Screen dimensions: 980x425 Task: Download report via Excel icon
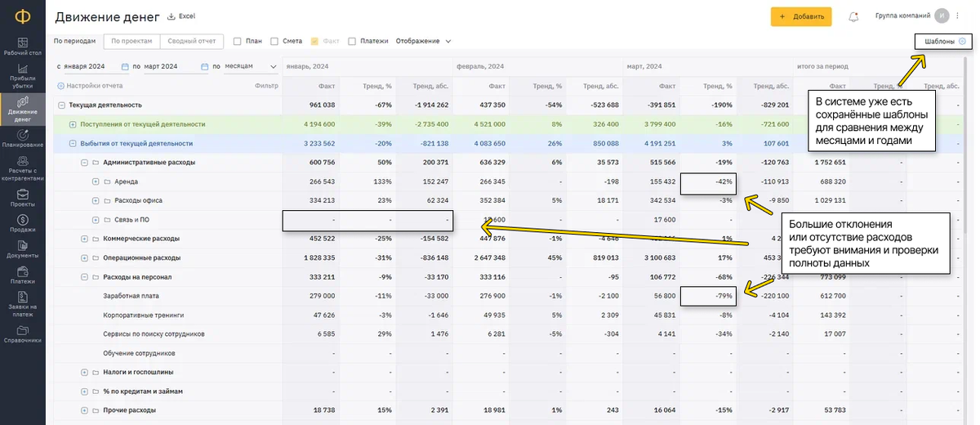click(171, 16)
